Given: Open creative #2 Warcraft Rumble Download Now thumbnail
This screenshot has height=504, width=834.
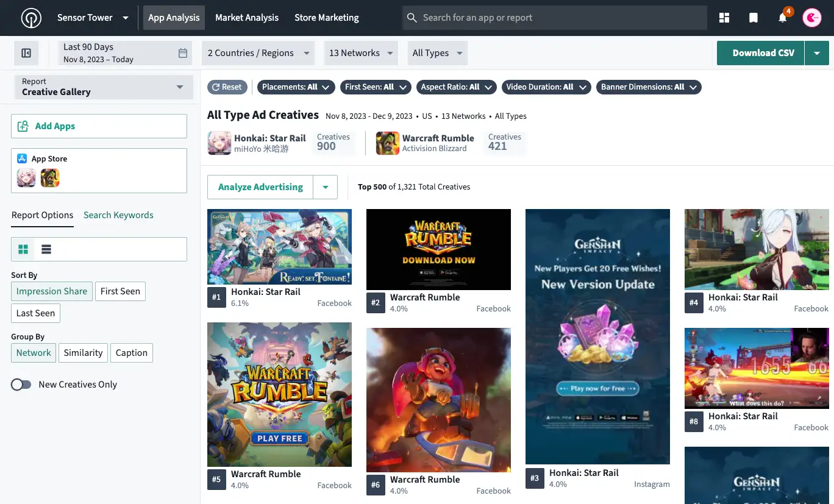Looking at the screenshot, I should pyautogui.click(x=438, y=249).
